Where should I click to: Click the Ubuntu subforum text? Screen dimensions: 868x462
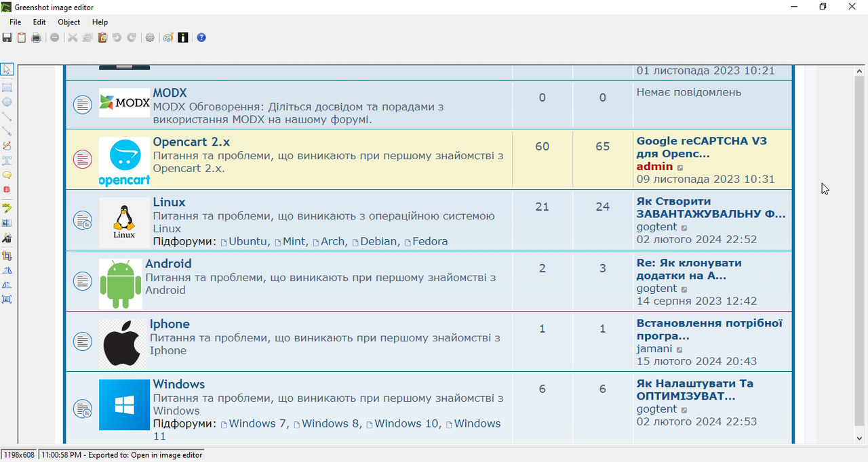coord(248,241)
